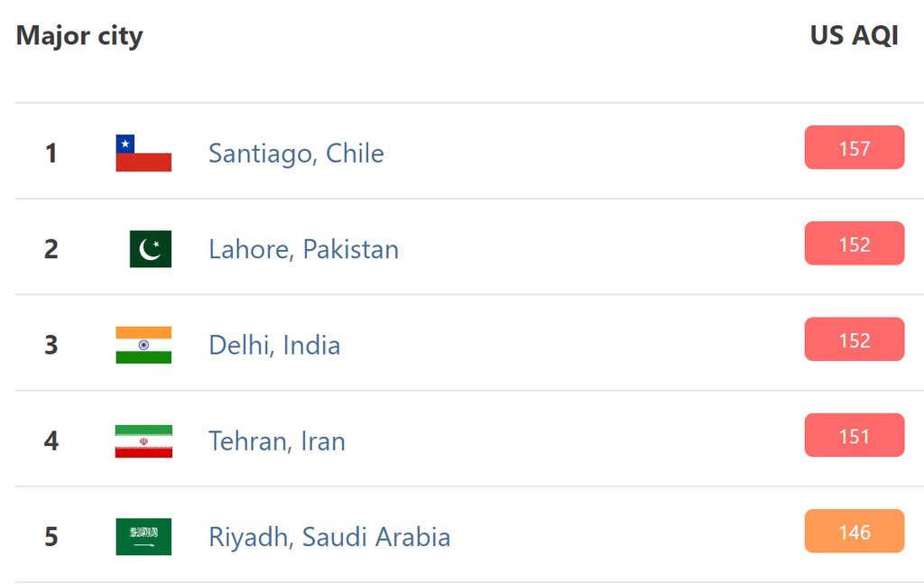This screenshot has height=584, width=924.
Task: Click the Saudi Arabia flag icon
Action: [143, 537]
